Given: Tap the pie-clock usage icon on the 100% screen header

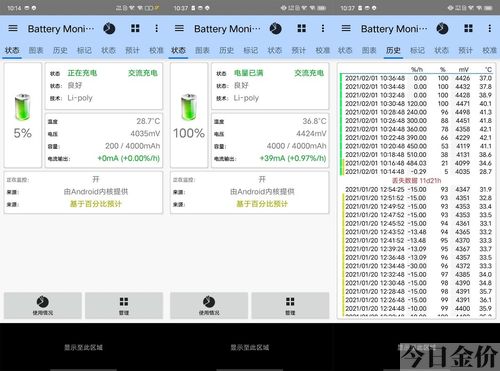Looking at the screenshot, I should (275, 29).
